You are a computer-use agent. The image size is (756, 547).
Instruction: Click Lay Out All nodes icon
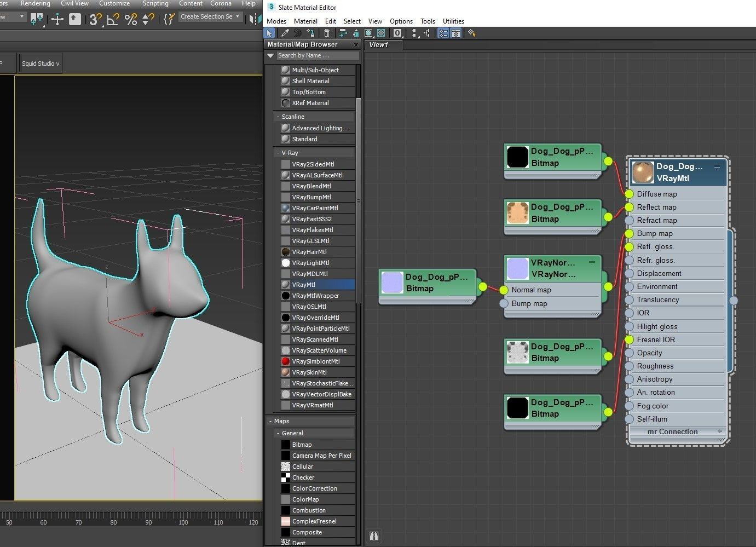[x=414, y=33]
